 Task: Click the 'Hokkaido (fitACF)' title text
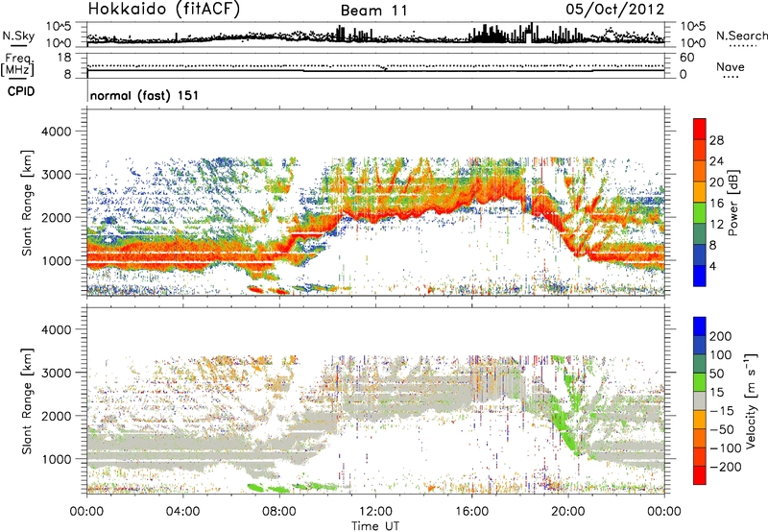coord(164,9)
